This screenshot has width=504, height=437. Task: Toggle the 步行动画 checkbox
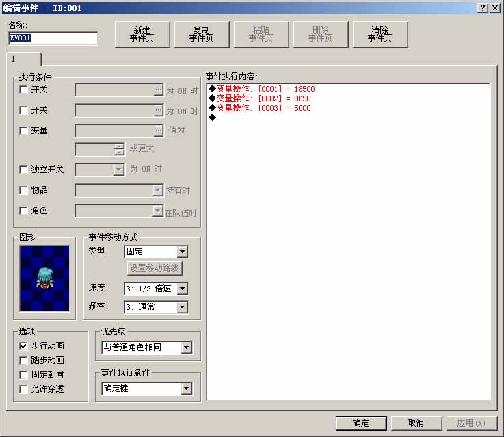pyautogui.click(x=23, y=346)
